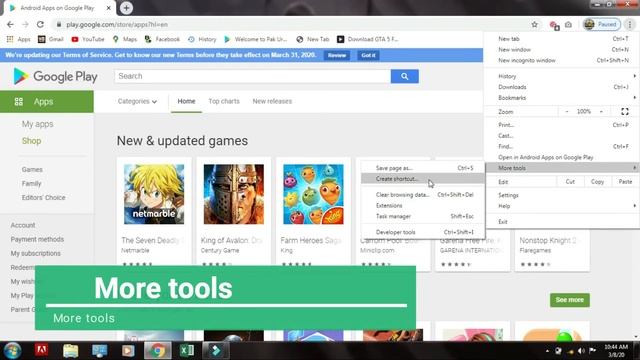Viewport: 640px width, 360px height.
Task: Choose Save page as in submenu
Action: point(423,168)
